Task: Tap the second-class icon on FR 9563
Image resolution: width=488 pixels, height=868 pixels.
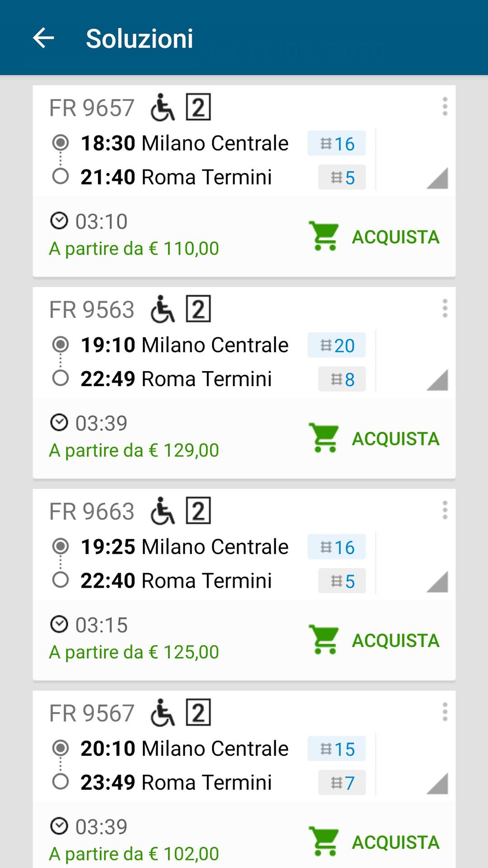Action: (198, 309)
